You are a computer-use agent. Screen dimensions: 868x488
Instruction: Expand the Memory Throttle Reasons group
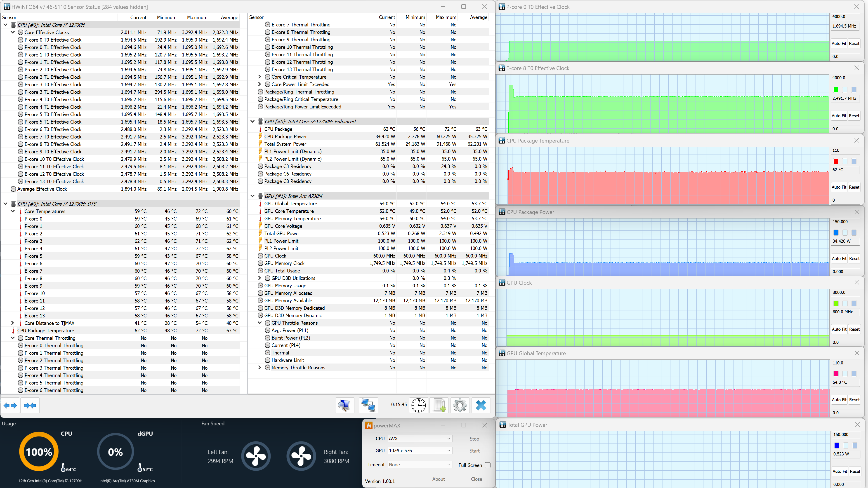tap(259, 368)
